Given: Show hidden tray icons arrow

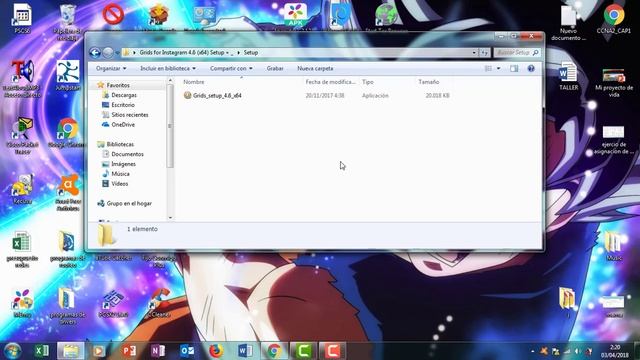Looking at the screenshot, I should [532, 351].
